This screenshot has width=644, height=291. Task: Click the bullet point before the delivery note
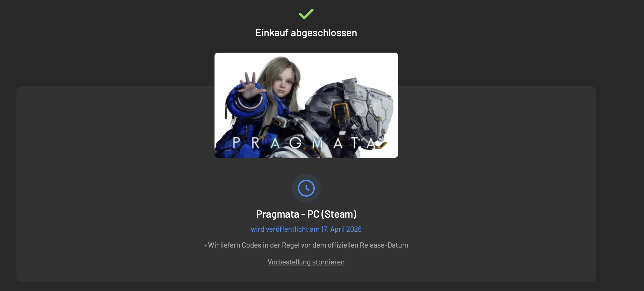click(x=206, y=246)
